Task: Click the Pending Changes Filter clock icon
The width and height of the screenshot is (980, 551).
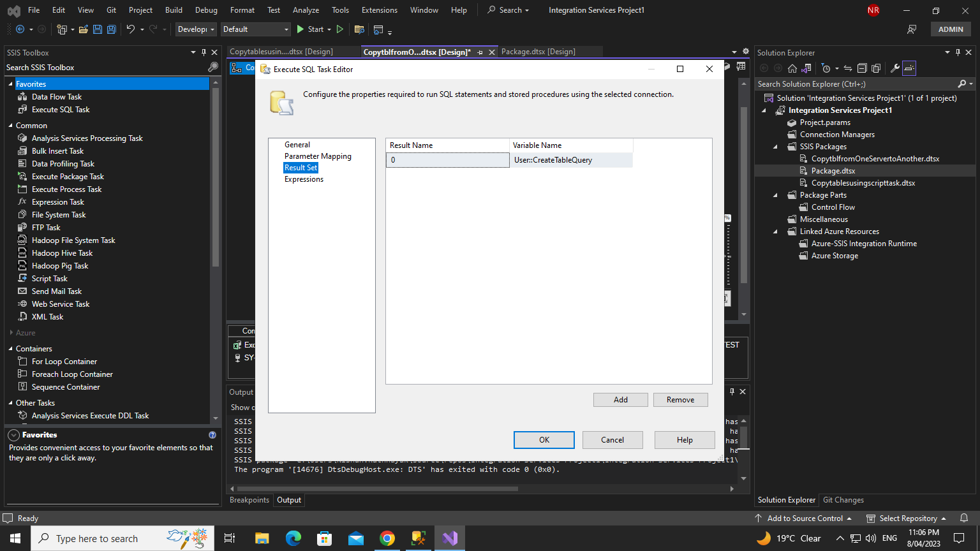Action: click(x=826, y=68)
